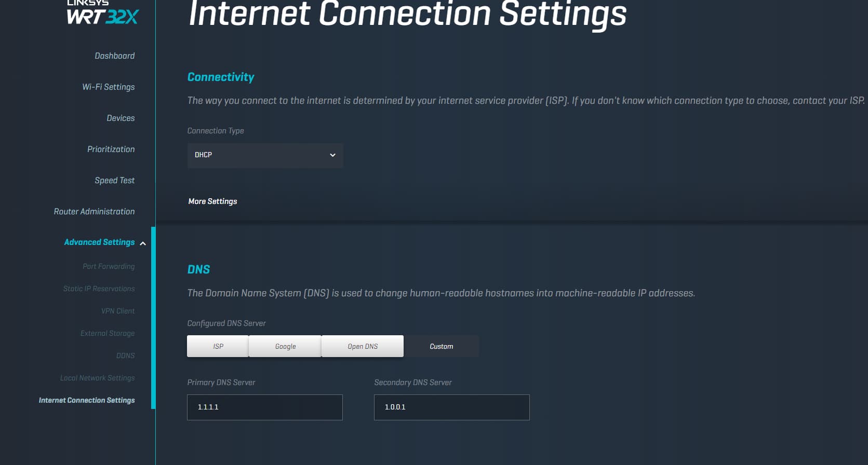Select Google DNS server option
868x465 pixels.
point(285,346)
